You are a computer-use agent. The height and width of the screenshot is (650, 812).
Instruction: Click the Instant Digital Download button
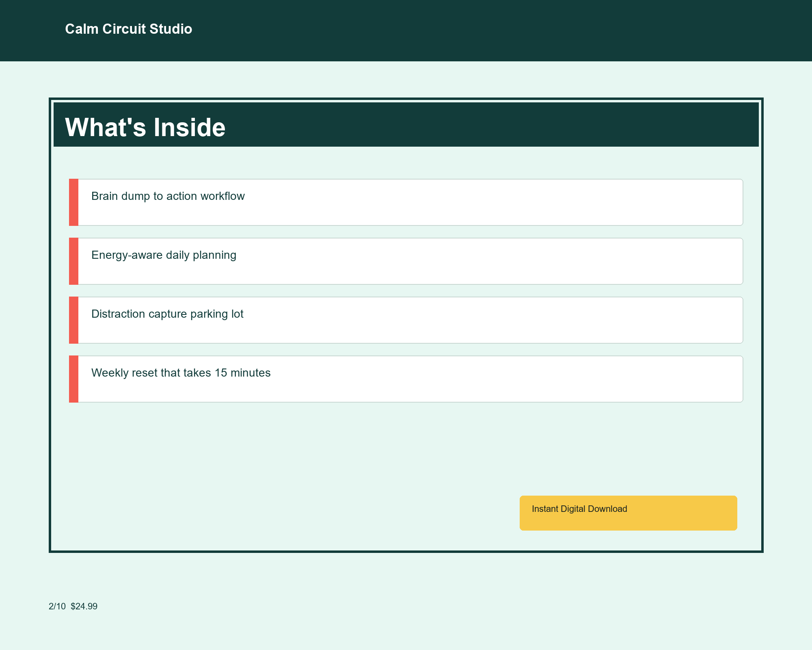point(628,513)
